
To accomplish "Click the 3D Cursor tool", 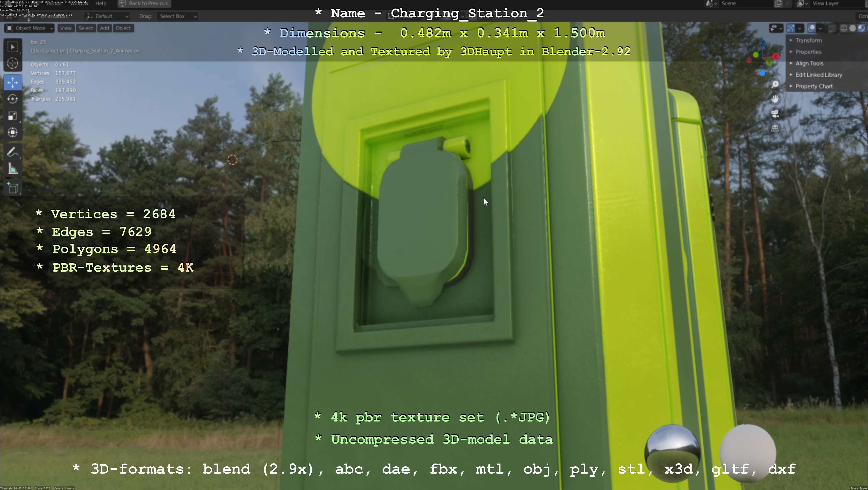I will (13, 63).
